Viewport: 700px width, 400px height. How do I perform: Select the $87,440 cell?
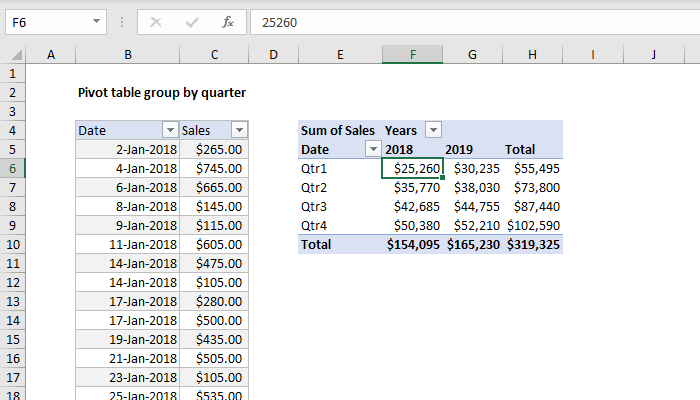click(x=533, y=206)
